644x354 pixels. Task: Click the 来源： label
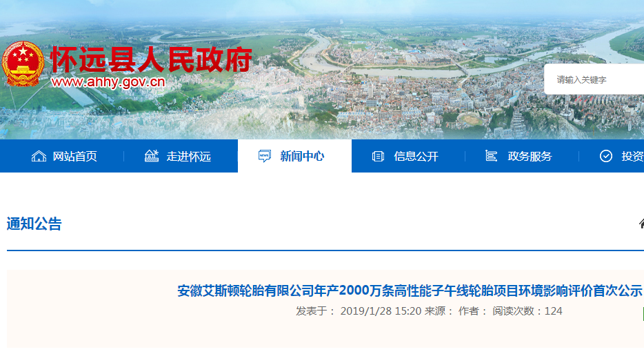439,311
